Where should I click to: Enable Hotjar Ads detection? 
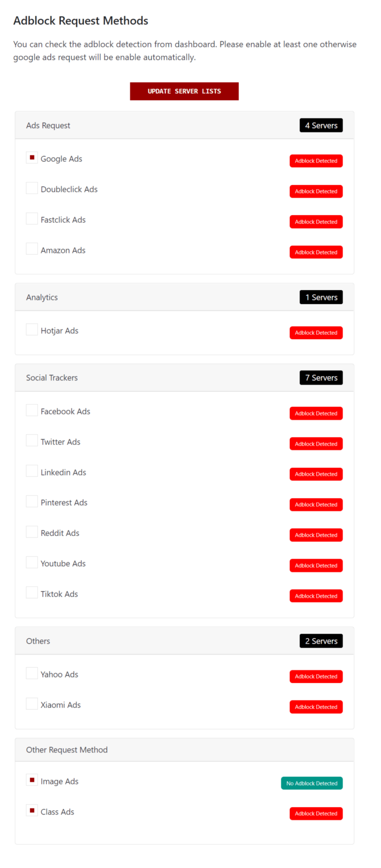coord(31,329)
